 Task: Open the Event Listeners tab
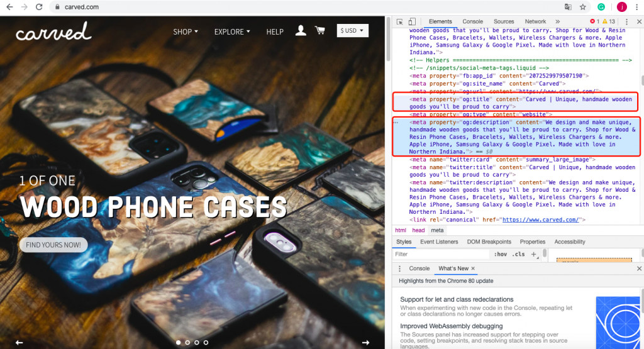click(x=439, y=242)
